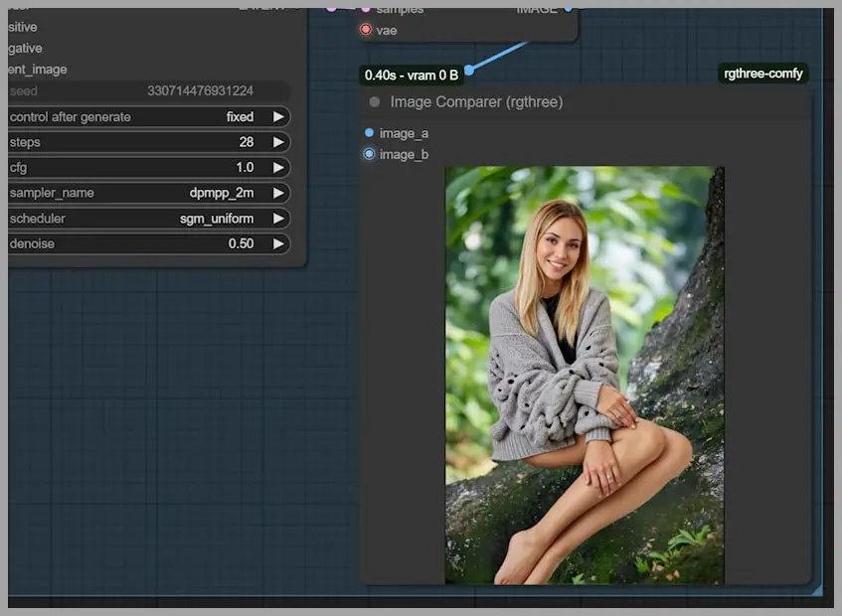Click the cfg value 1.0
This screenshot has height=616, width=842.
click(245, 168)
